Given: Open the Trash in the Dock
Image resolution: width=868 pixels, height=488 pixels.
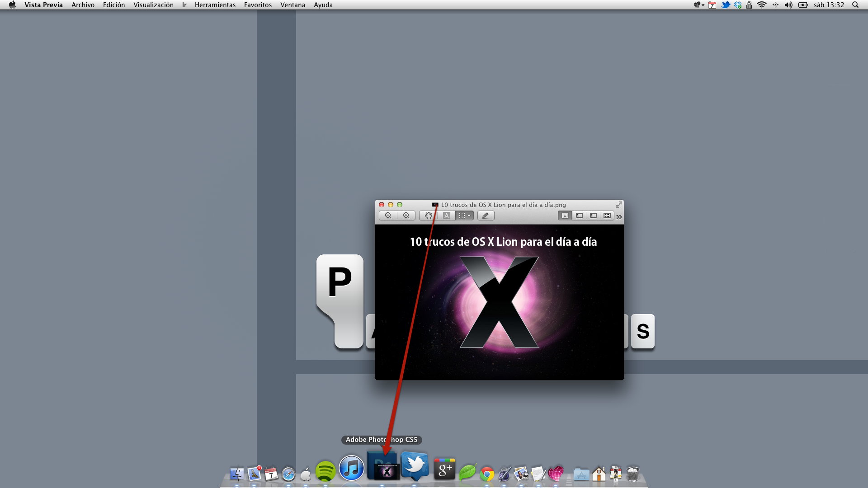Looking at the screenshot, I should pyautogui.click(x=633, y=474).
